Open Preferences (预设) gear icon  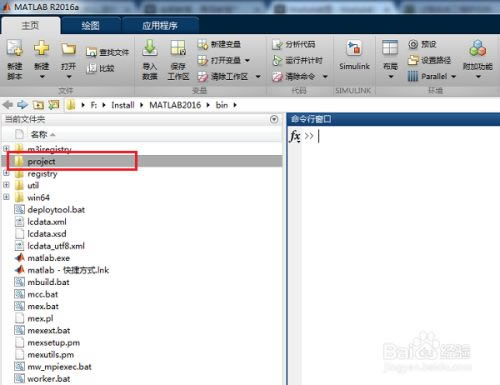click(413, 44)
